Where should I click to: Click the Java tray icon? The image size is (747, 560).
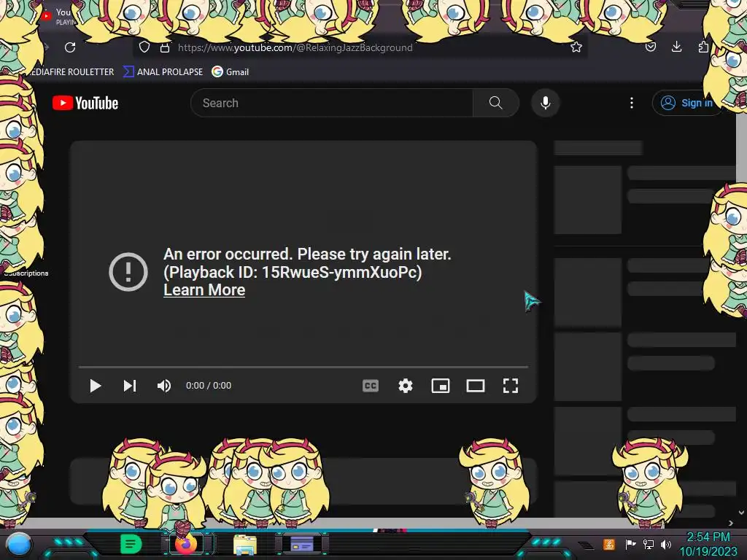click(x=609, y=544)
